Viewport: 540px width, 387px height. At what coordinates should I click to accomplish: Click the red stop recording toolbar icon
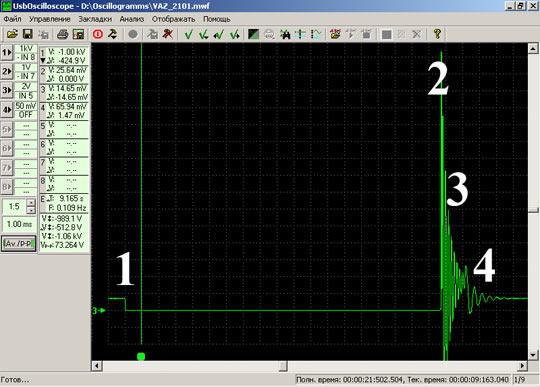pyautogui.click(x=98, y=34)
